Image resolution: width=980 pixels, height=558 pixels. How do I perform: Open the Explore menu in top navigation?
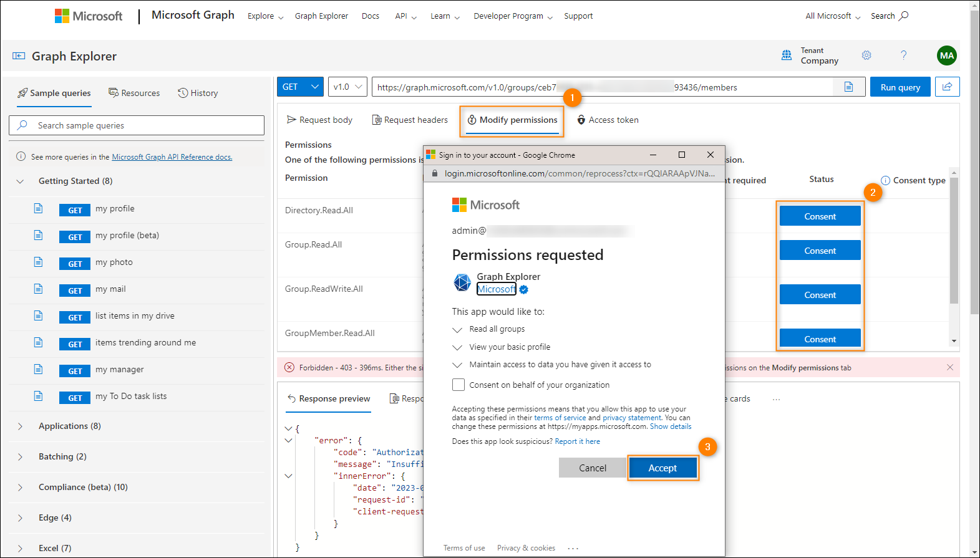pyautogui.click(x=266, y=16)
